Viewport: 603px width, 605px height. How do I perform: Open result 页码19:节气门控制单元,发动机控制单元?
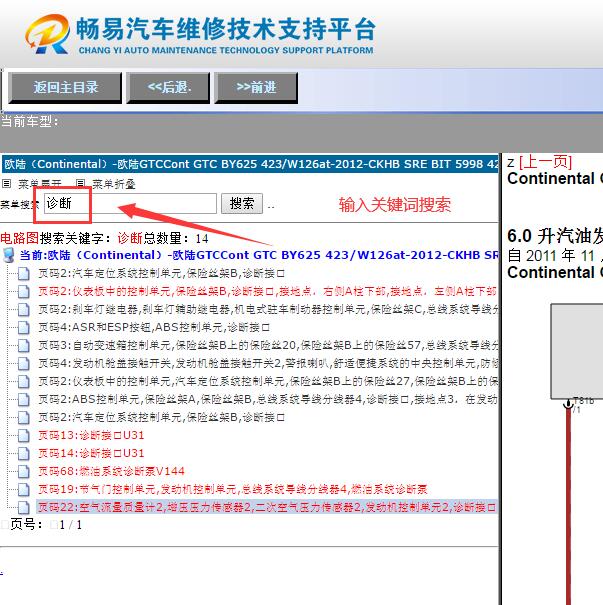(x=233, y=489)
